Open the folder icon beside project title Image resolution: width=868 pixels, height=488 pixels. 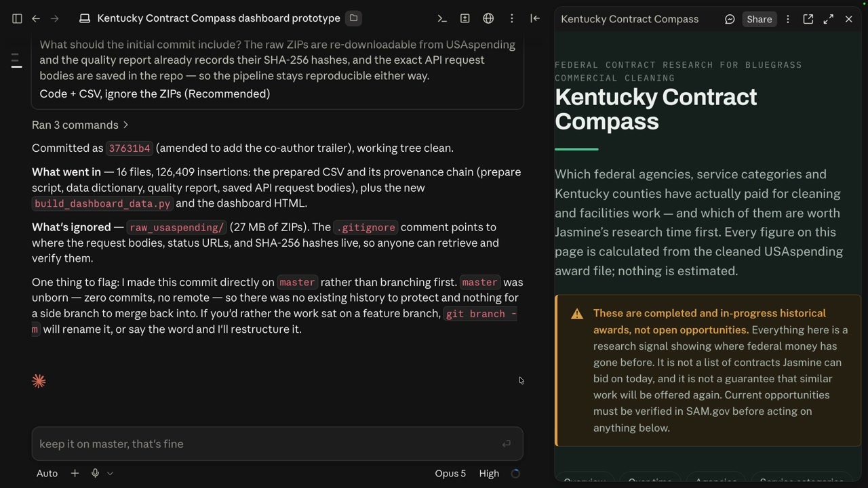point(353,18)
